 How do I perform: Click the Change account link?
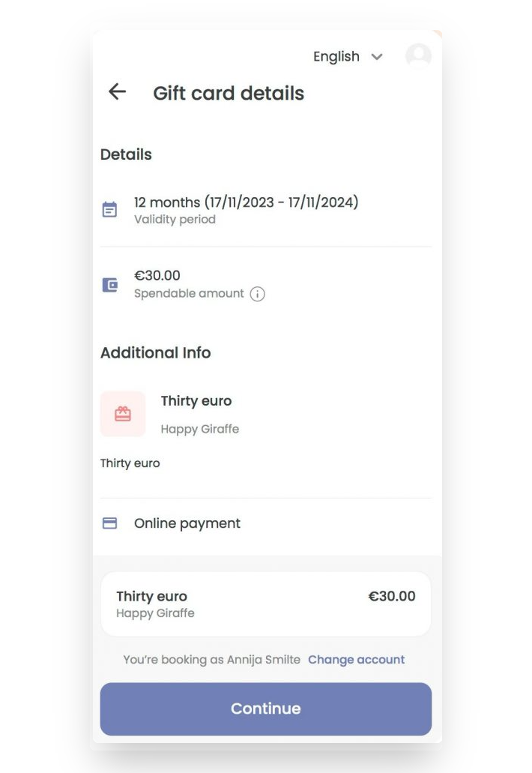click(x=357, y=660)
